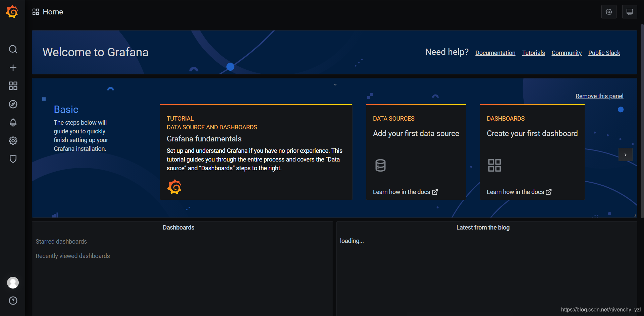This screenshot has width=644, height=316.
Task: Click the next arrow on setup cards
Action: [625, 155]
